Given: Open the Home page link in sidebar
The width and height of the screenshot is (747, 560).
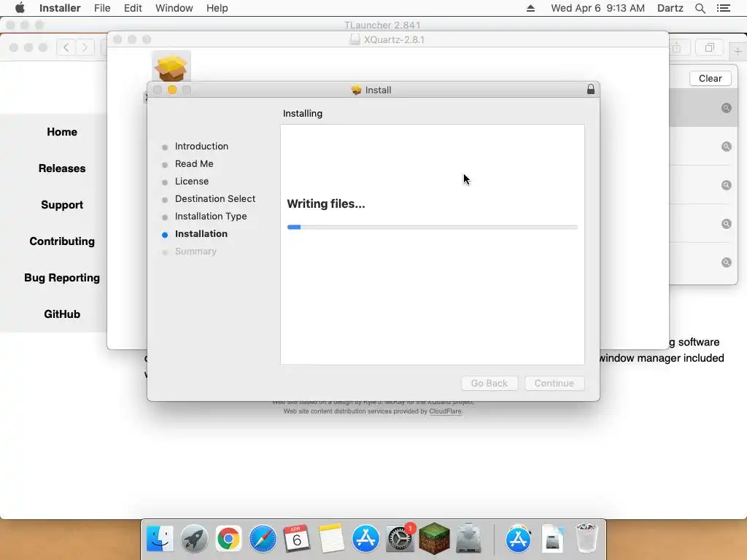Looking at the screenshot, I should click(62, 132).
